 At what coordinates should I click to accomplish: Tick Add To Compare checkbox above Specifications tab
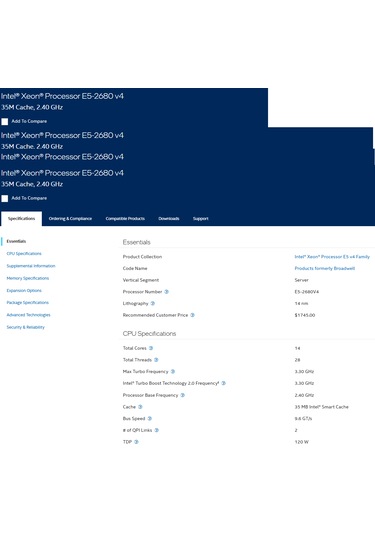(x=5, y=198)
